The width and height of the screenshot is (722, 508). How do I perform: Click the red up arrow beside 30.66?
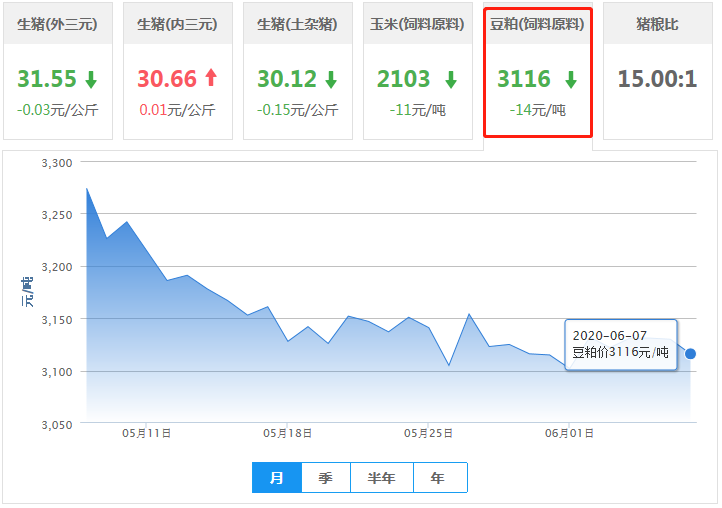click(x=210, y=79)
